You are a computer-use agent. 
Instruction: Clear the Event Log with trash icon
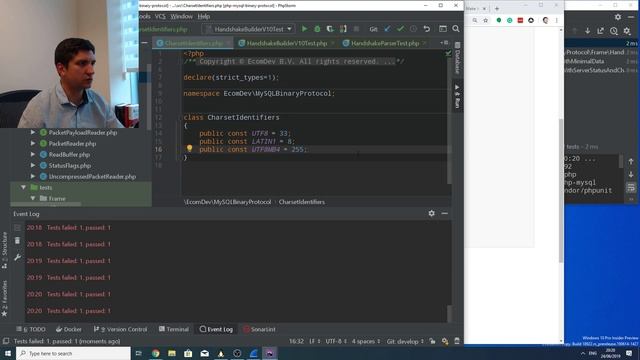click(x=17, y=241)
